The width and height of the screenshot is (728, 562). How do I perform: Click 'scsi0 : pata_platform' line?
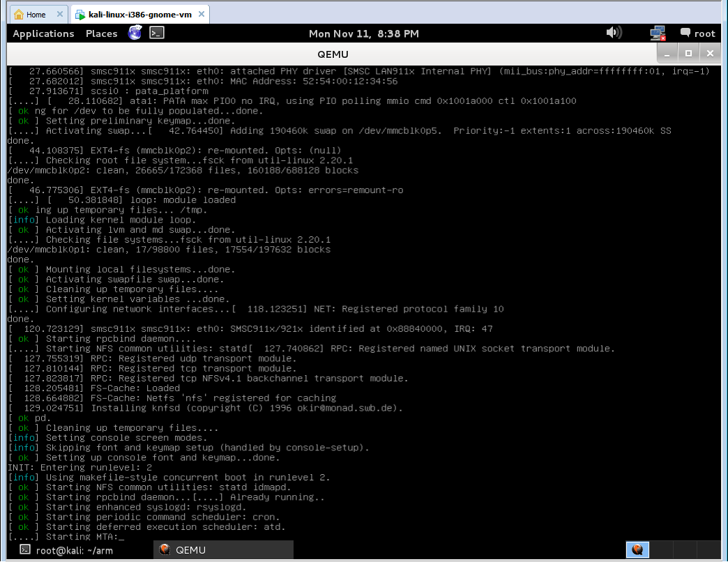point(108,91)
